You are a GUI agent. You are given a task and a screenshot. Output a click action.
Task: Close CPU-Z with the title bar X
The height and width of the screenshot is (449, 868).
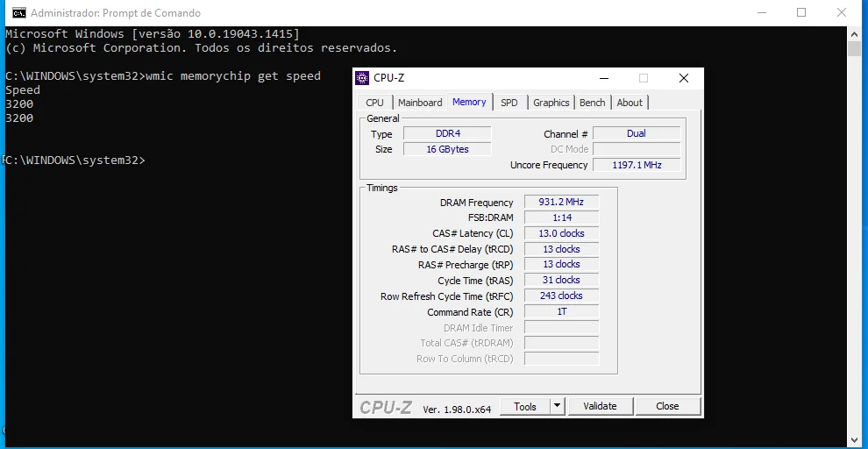(x=684, y=78)
